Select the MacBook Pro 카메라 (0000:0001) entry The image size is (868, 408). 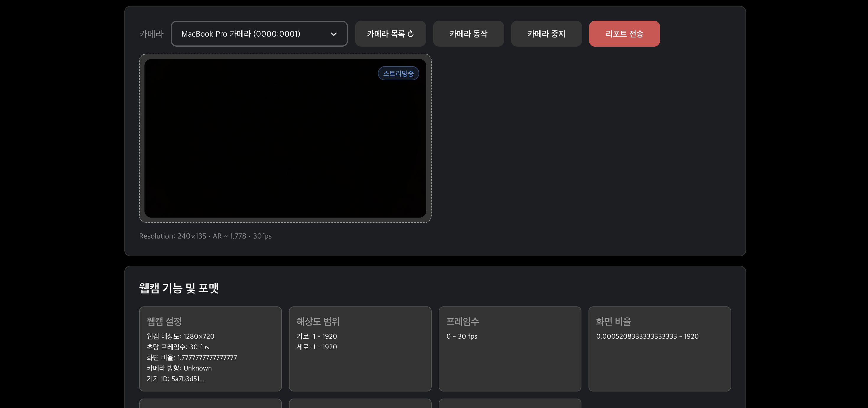241,34
